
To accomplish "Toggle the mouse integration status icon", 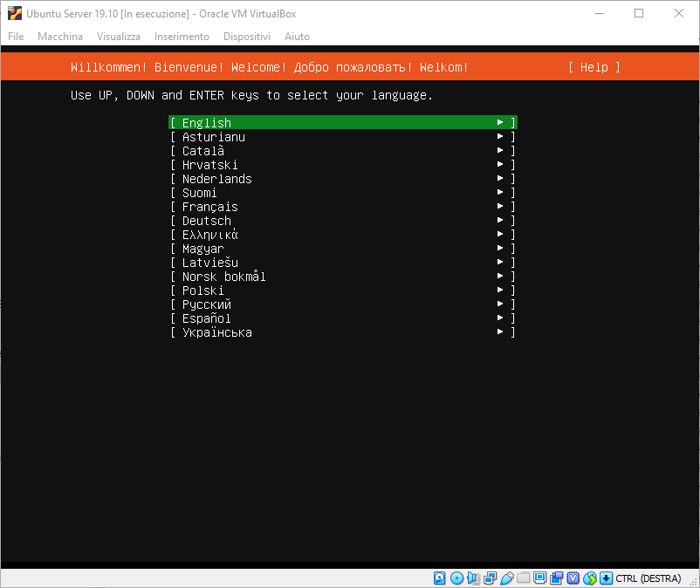I will (x=590, y=578).
